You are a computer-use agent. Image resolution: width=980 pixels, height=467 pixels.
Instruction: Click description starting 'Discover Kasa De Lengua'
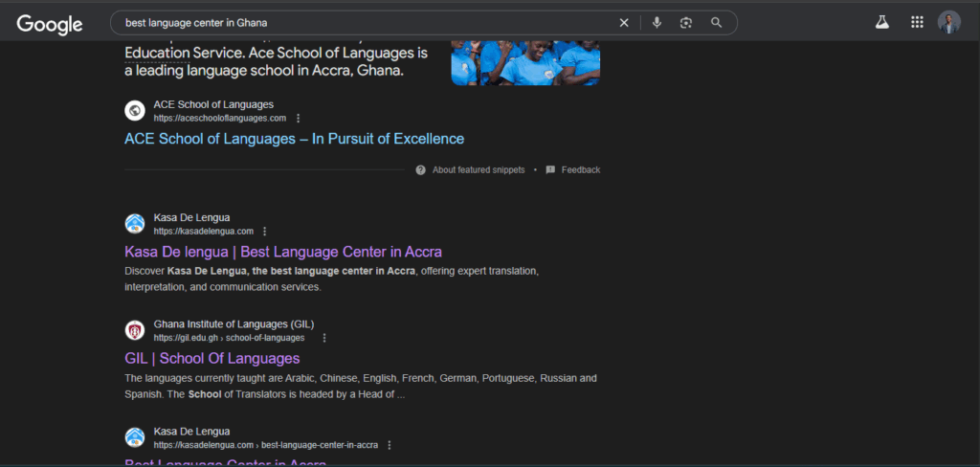pyautogui.click(x=331, y=279)
